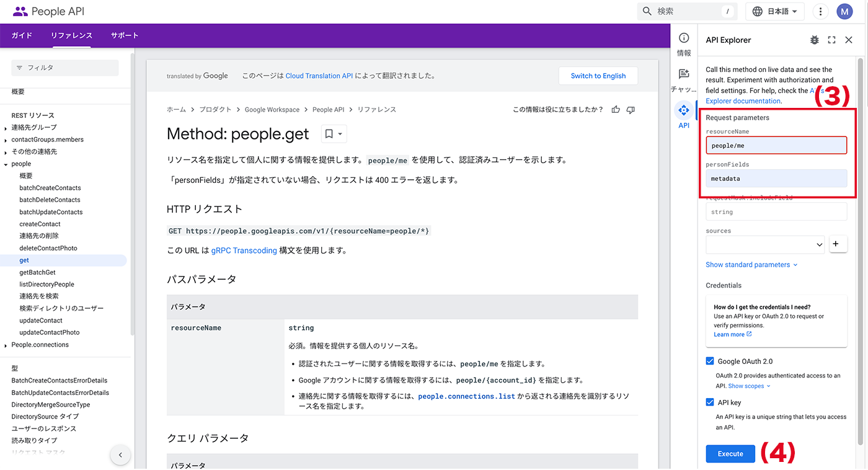This screenshot has width=868, height=470.
Task: Open the language selector 日本語
Action: [x=775, y=11]
